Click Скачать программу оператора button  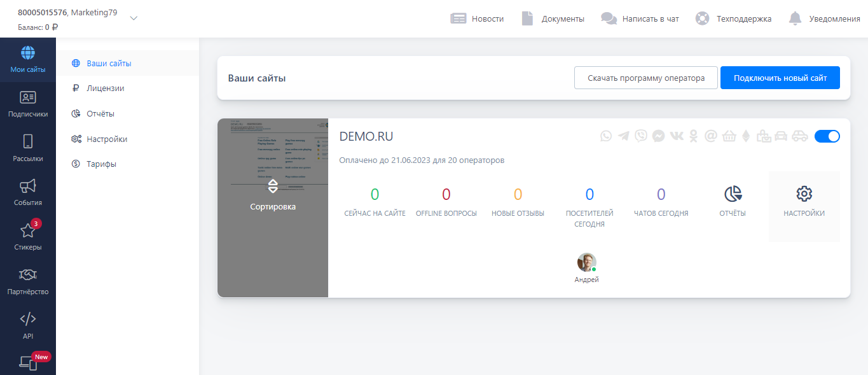tap(645, 78)
